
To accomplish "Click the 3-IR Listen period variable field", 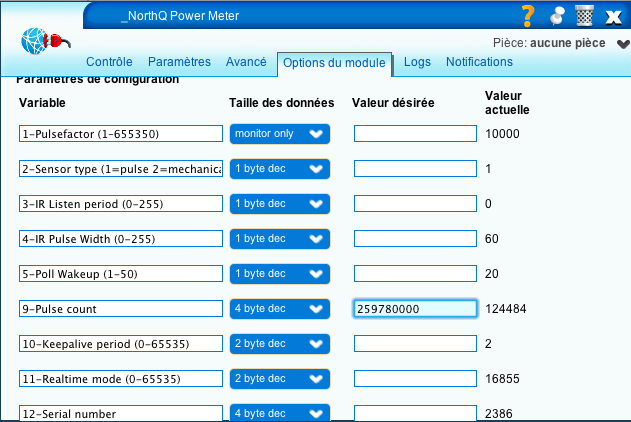I will pyautogui.click(x=121, y=204).
